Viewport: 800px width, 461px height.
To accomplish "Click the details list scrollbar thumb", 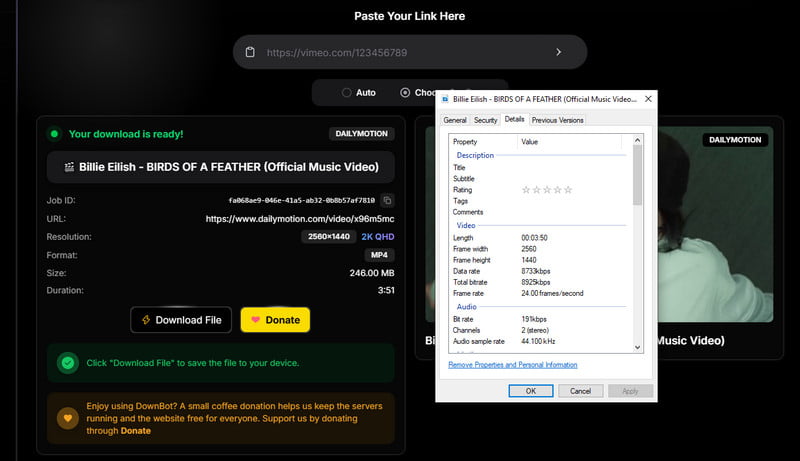I will coord(637,175).
